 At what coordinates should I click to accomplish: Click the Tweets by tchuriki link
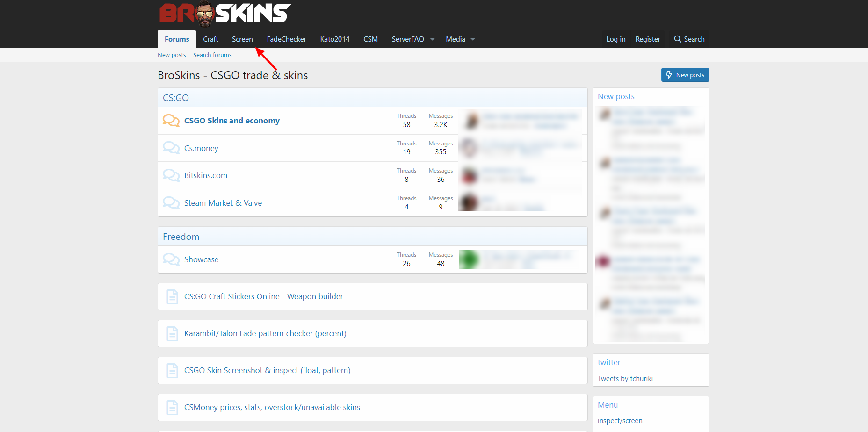coord(625,379)
